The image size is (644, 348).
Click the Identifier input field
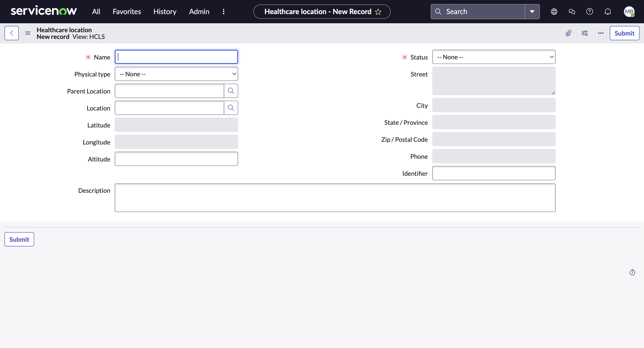click(494, 173)
